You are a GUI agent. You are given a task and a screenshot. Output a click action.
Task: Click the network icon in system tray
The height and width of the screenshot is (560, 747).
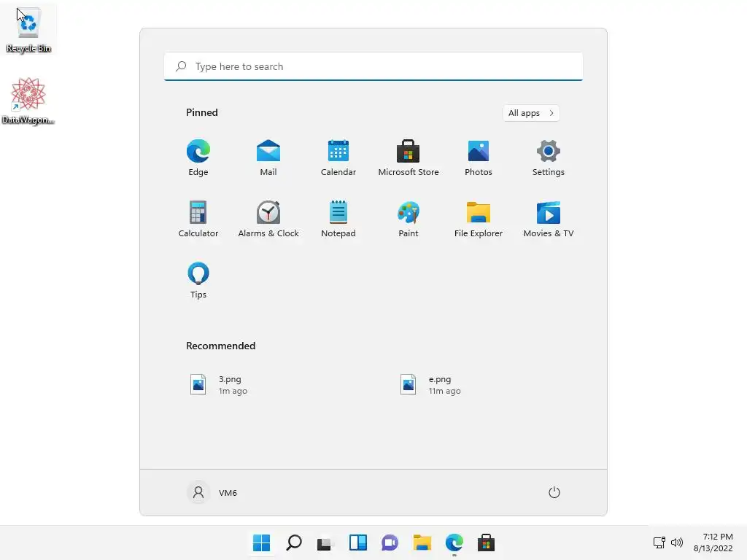(659, 542)
